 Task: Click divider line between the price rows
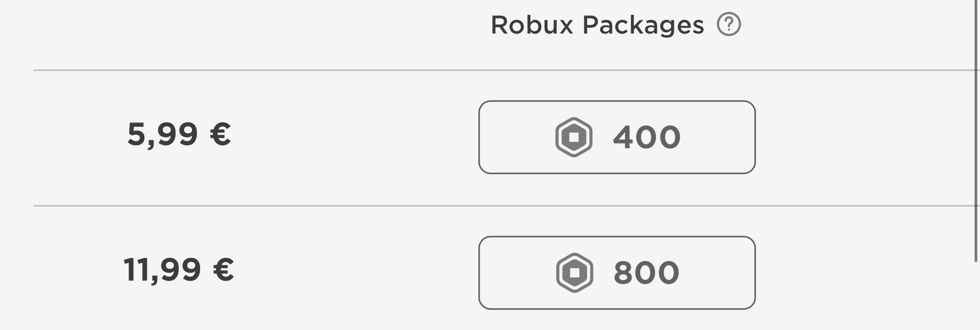[x=318, y=206]
